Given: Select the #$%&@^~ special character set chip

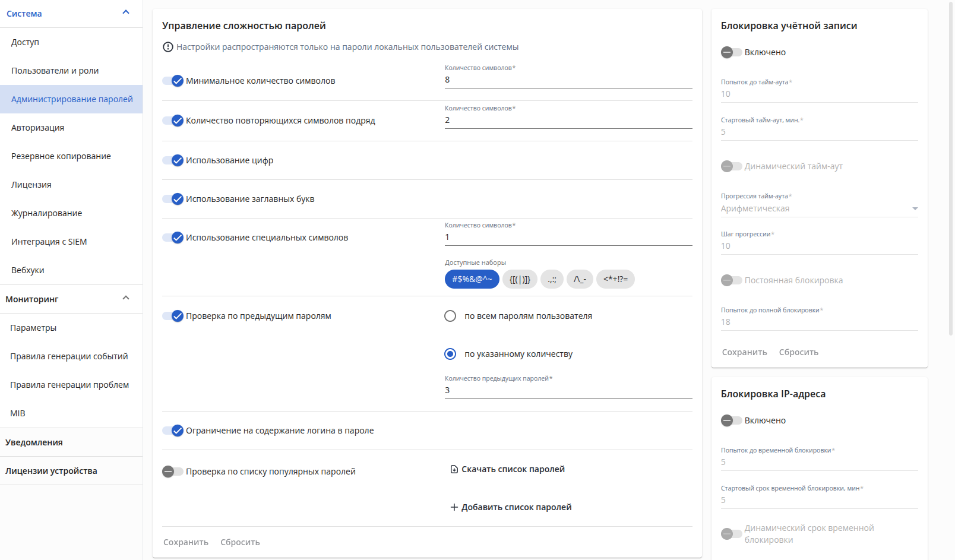Looking at the screenshot, I should [472, 279].
